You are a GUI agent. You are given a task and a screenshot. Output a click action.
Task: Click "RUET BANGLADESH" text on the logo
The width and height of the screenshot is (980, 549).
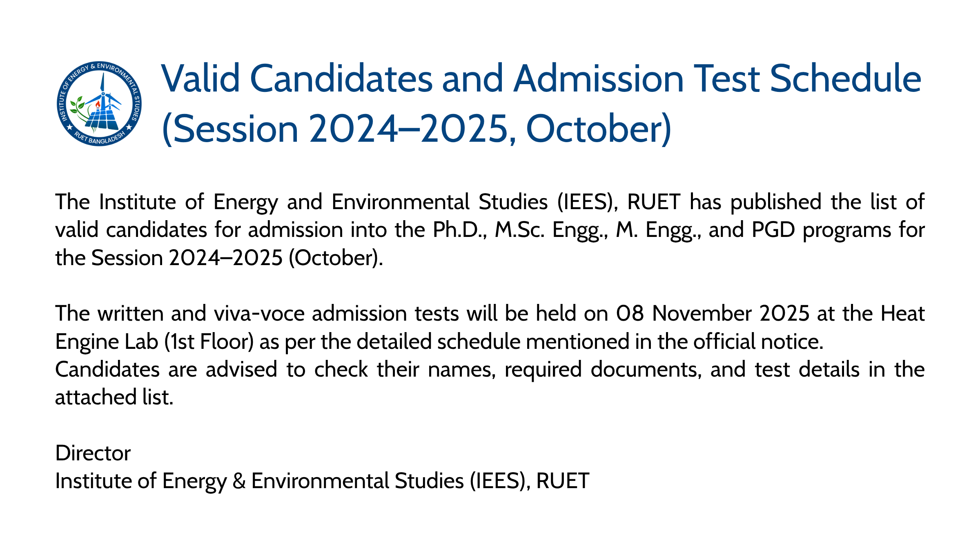coord(99,139)
